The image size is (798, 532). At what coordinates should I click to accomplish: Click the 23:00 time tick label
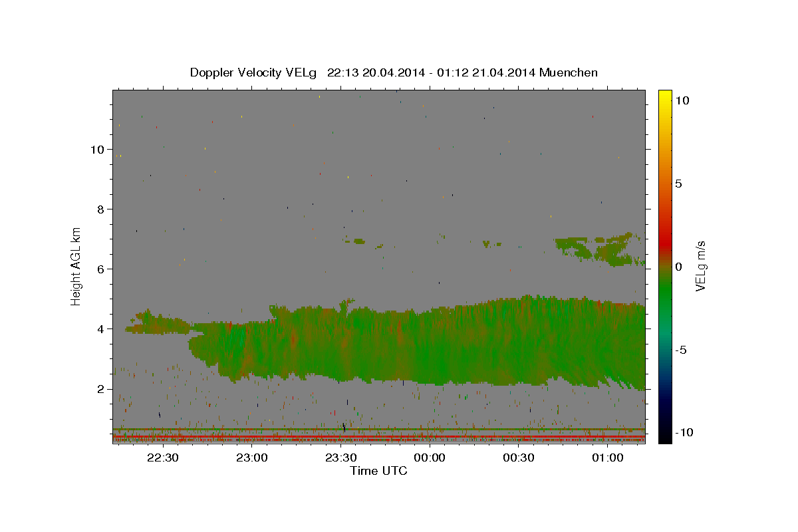[251, 458]
